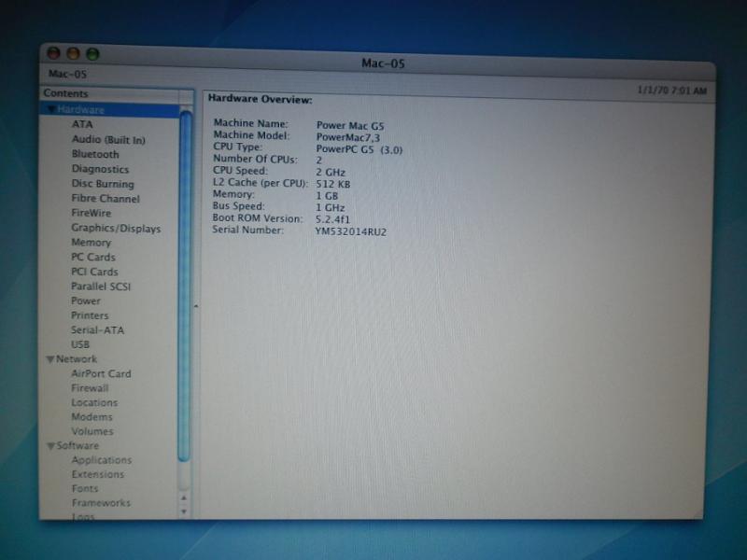Open the USB hardware entry
This screenshot has height=560, width=747.
pos(80,344)
